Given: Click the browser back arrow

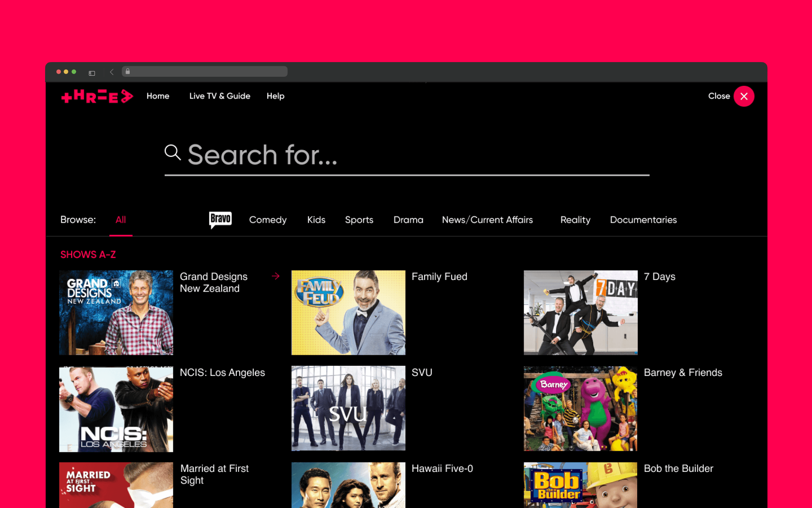Looking at the screenshot, I should (112, 72).
